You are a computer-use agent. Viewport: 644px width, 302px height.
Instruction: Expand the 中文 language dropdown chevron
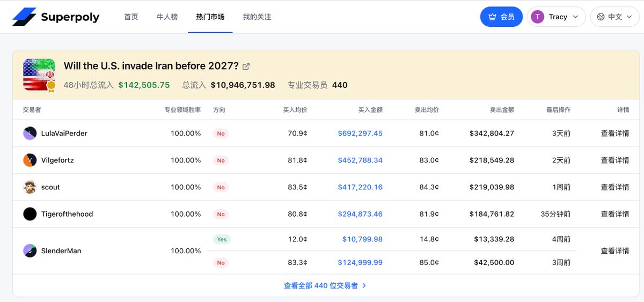pyautogui.click(x=630, y=17)
